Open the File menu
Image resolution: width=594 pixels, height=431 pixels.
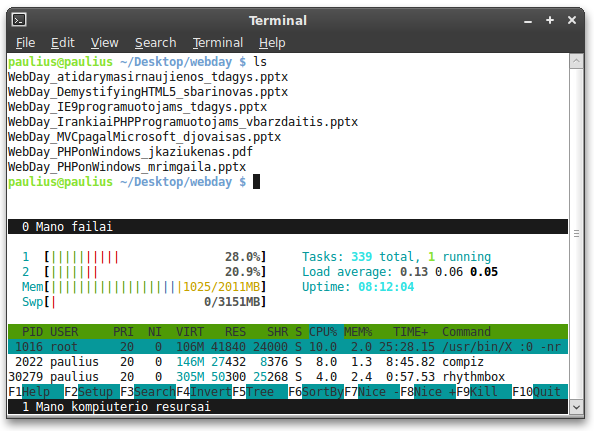click(25, 43)
